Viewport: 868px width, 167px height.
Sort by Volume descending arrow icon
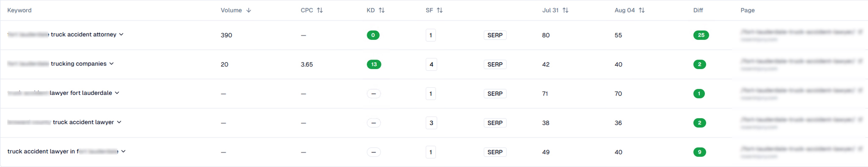[x=249, y=10]
